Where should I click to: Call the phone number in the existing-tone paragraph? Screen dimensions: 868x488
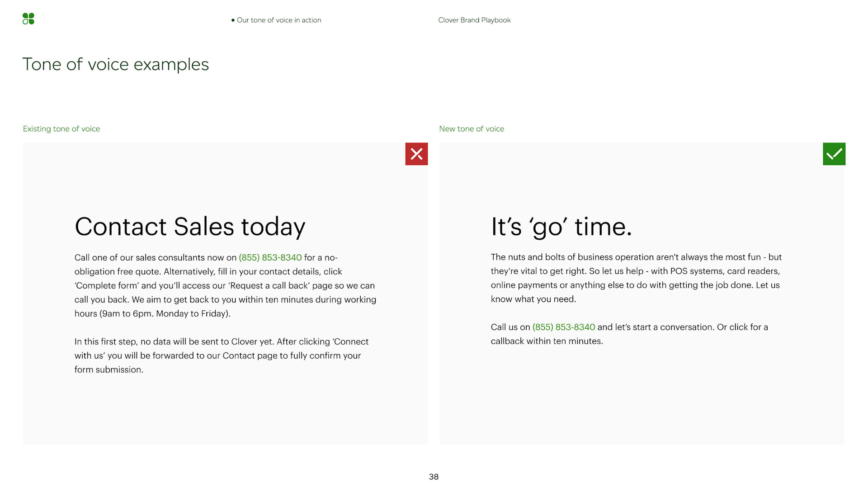pos(270,257)
